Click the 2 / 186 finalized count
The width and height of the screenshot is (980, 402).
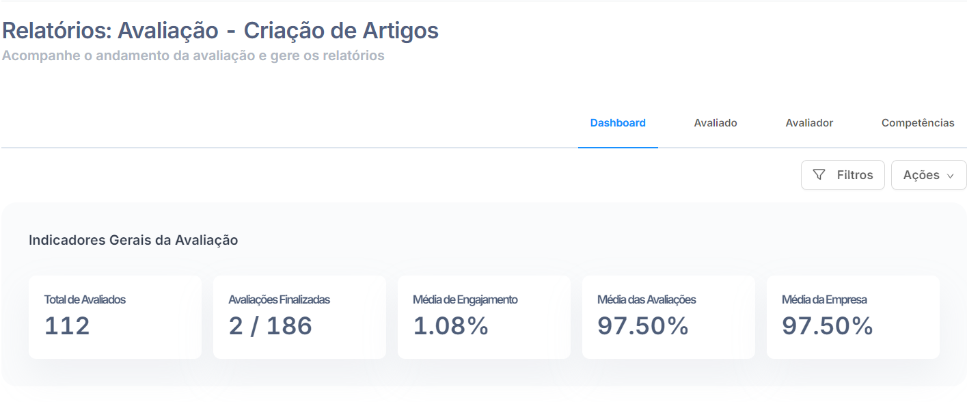tap(271, 326)
